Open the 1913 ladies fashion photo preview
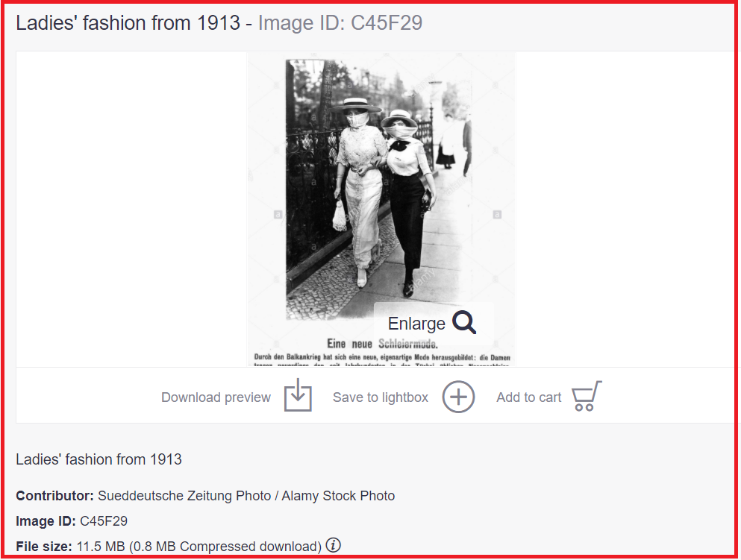The image size is (741, 560). click(381, 210)
